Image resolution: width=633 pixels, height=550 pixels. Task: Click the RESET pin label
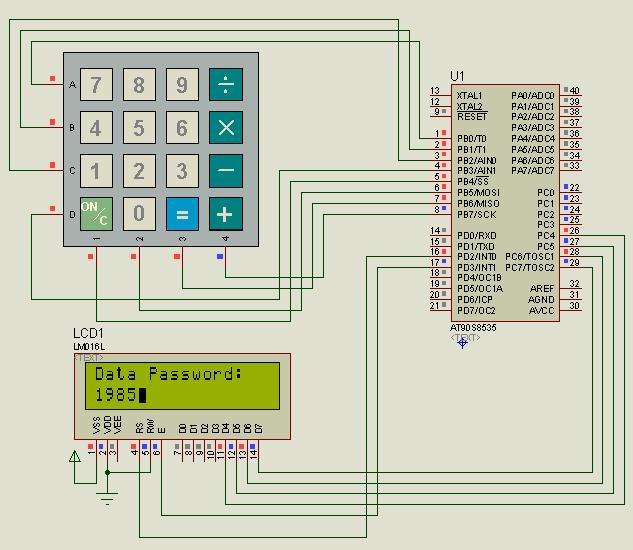(x=472, y=117)
